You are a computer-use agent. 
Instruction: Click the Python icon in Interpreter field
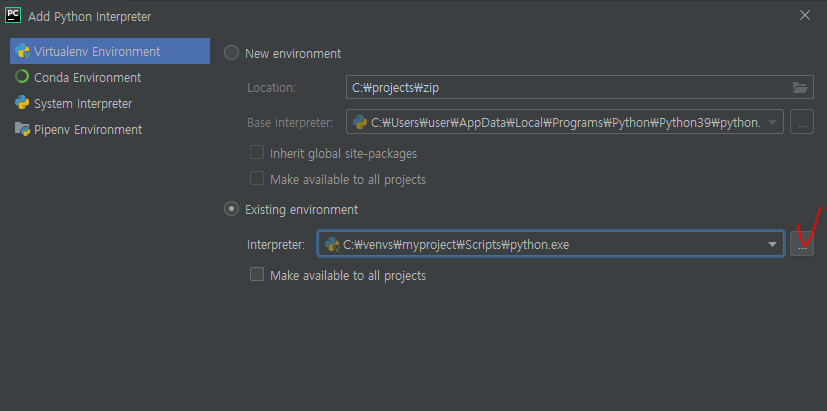(x=332, y=244)
